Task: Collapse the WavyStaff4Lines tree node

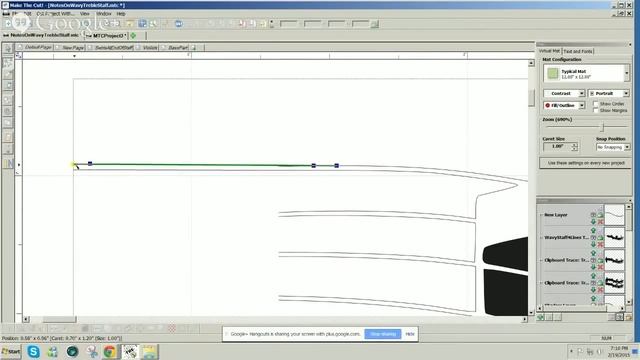Action: (x=541, y=238)
